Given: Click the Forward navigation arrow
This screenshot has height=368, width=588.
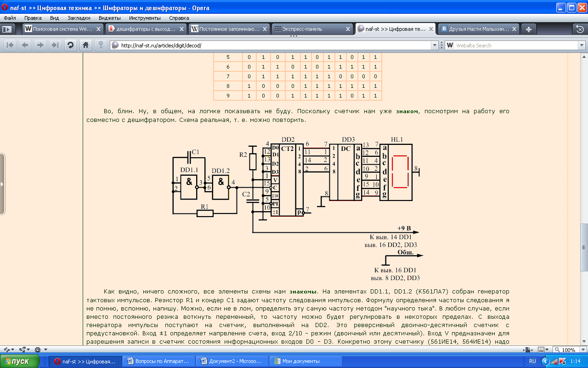Looking at the screenshot, I should coord(40,45).
